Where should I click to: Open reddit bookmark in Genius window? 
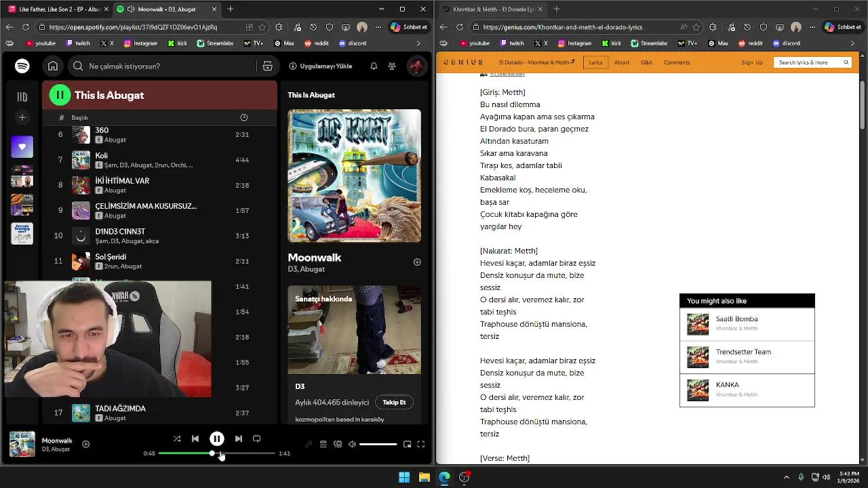click(x=750, y=43)
